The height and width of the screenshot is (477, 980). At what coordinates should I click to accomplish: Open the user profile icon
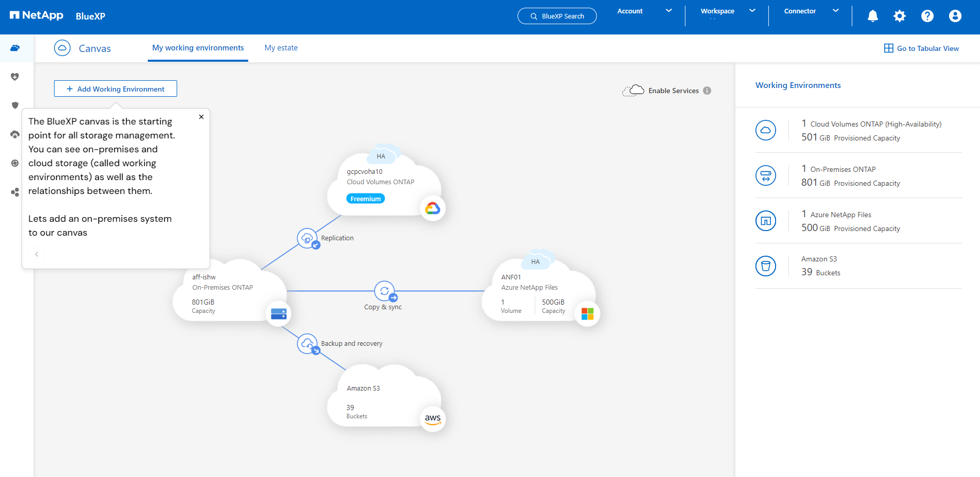point(955,16)
